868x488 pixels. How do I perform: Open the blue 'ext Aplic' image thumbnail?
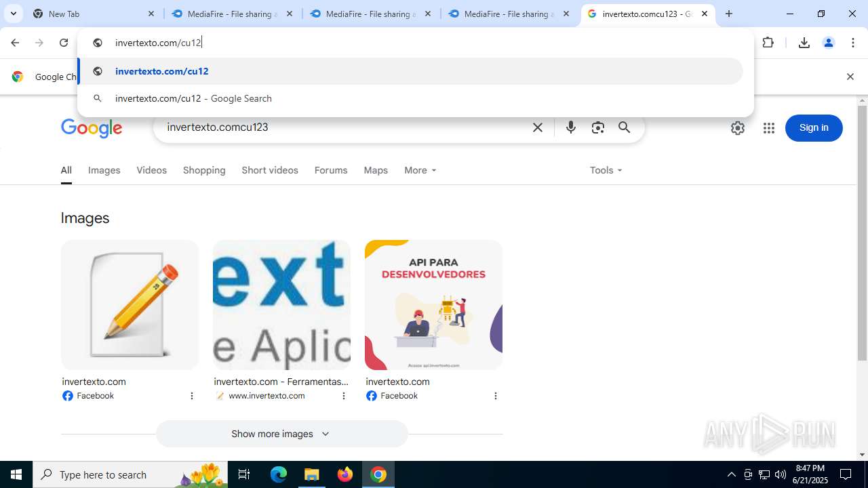tap(281, 305)
